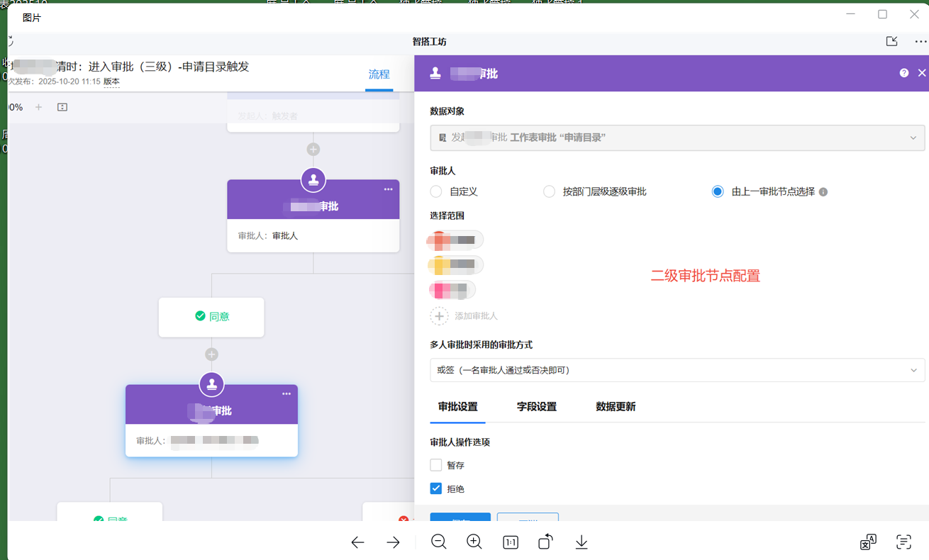Go to the next image
The height and width of the screenshot is (560, 929).
click(x=393, y=542)
